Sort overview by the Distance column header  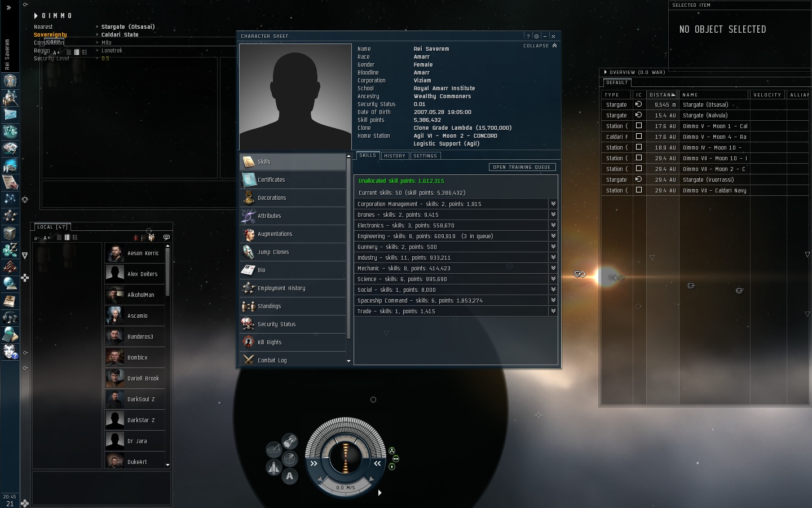(x=661, y=95)
